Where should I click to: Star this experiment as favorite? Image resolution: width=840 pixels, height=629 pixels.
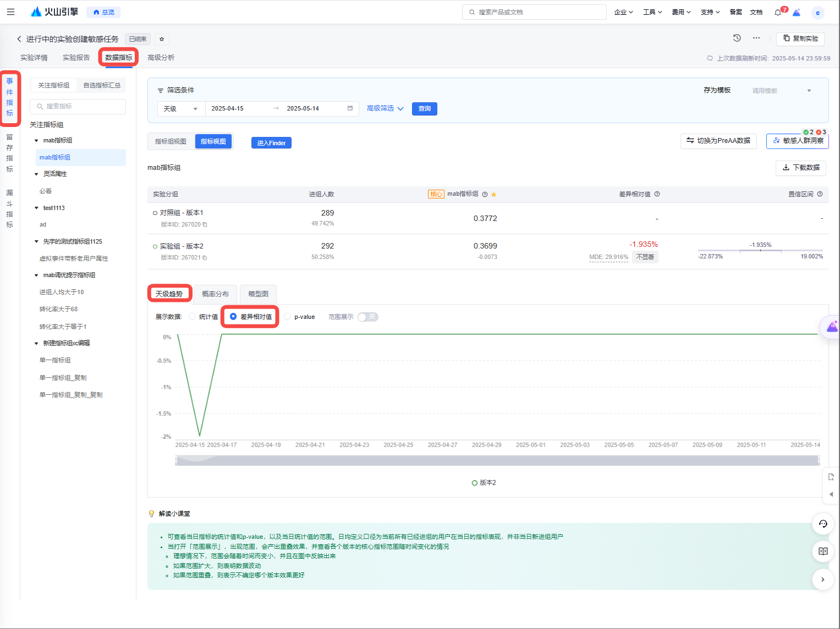(162, 39)
